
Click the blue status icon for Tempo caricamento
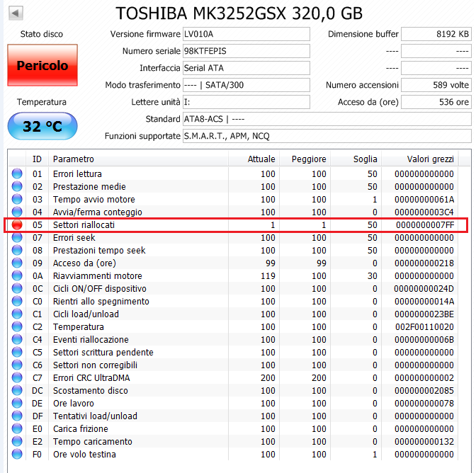pyautogui.click(x=17, y=441)
